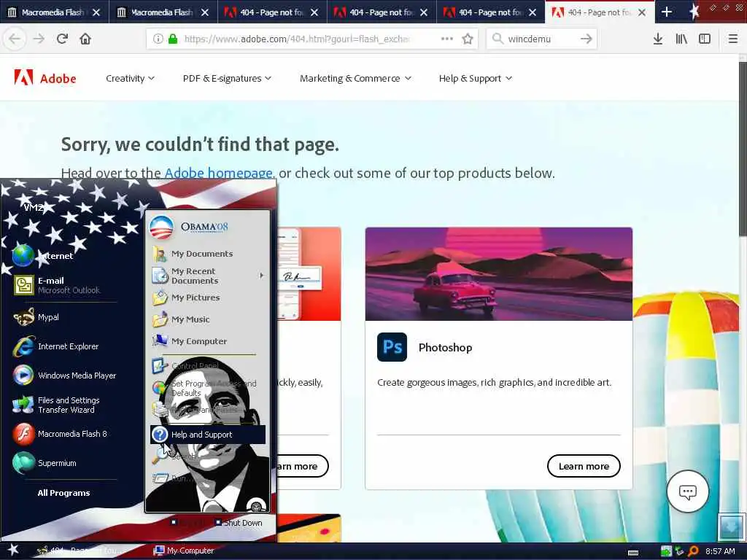Open the chat bubble support icon

[687, 491]
